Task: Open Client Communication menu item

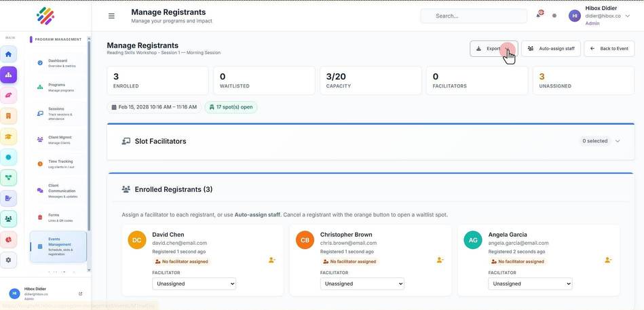Action: (x=58, y=191)
